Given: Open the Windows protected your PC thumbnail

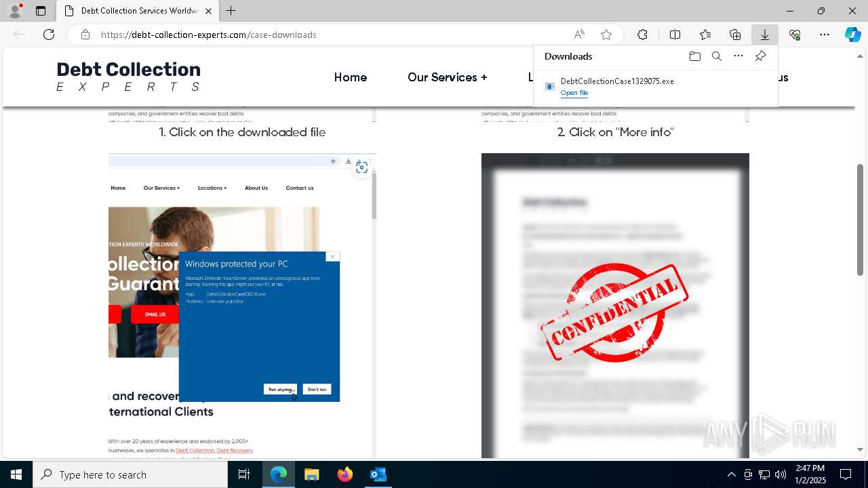Looking at the screenshot, I should (242, 306).
